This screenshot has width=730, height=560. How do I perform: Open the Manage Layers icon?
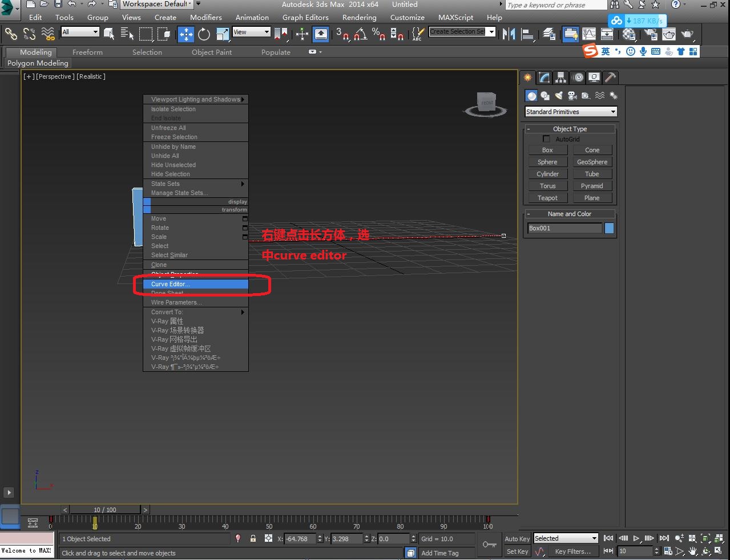pyautogui.click(x=549, y=34)
